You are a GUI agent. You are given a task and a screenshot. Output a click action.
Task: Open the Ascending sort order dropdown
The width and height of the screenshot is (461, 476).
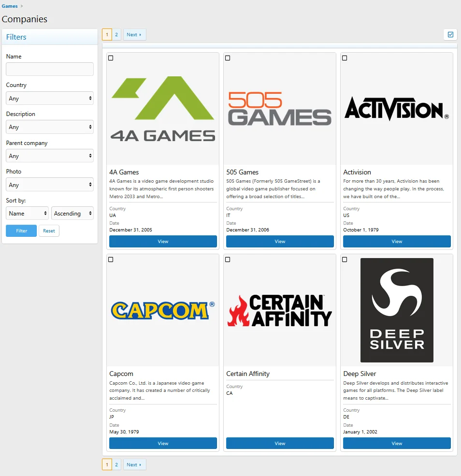72,214
